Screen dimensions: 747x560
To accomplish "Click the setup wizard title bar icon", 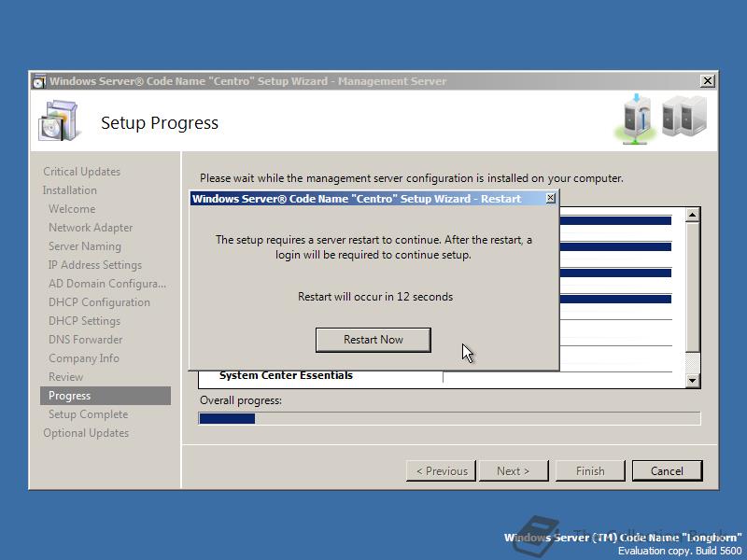I will tap(39, 81).
